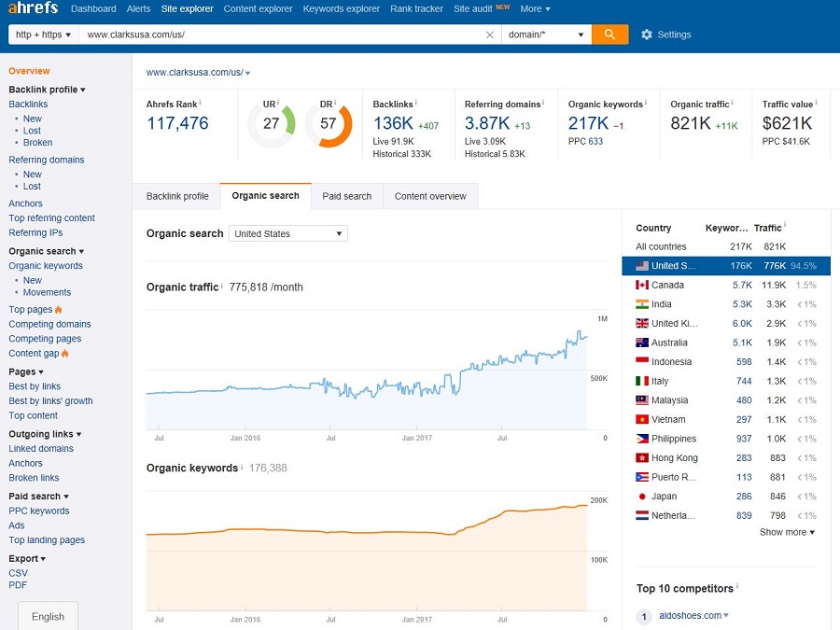Click the info icon next to Traffic value
The image size is (840, 630).
click(x=816, y=102)
